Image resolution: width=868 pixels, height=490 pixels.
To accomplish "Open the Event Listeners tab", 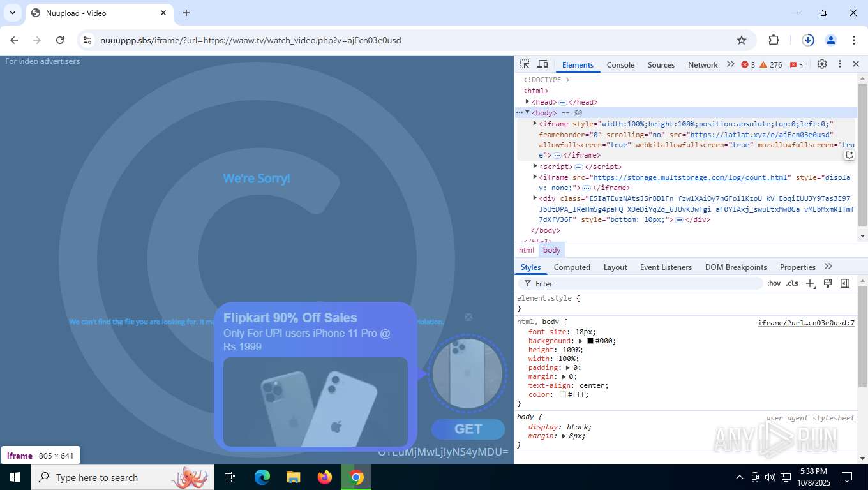I will click(x=666, y=267).
